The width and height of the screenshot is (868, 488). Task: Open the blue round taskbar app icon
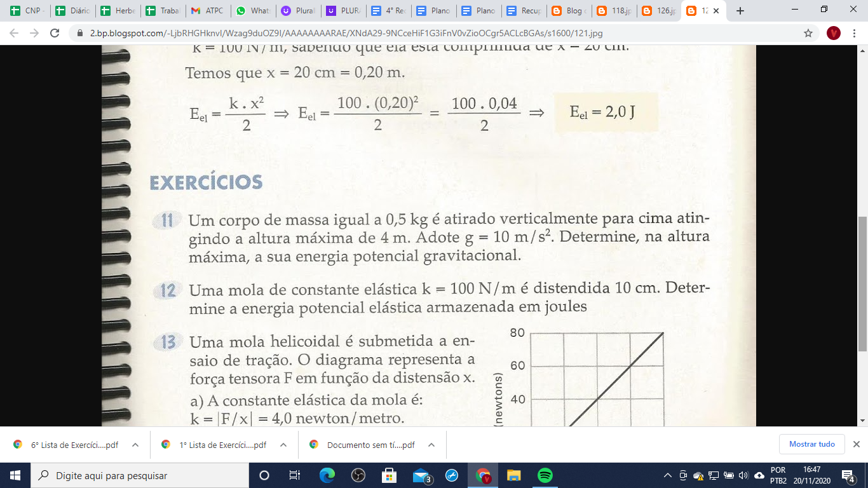pyautogui.click(x=452, y=475)
